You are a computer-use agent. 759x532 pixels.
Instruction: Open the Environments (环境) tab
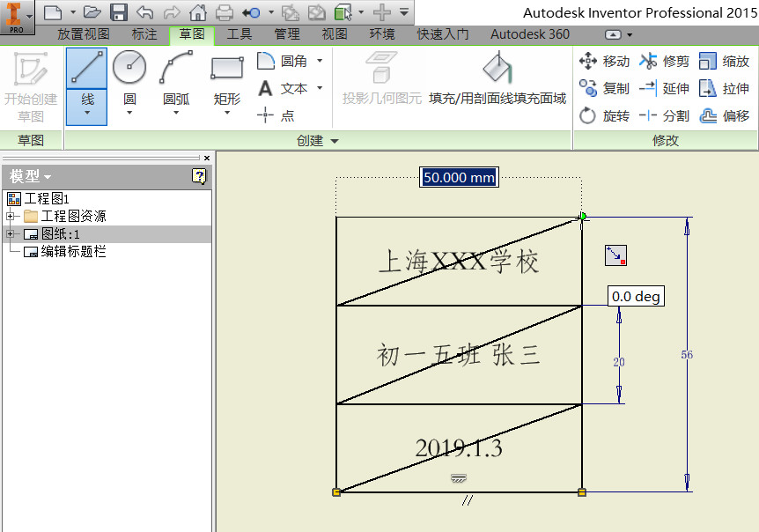click(x=382, y=34)
